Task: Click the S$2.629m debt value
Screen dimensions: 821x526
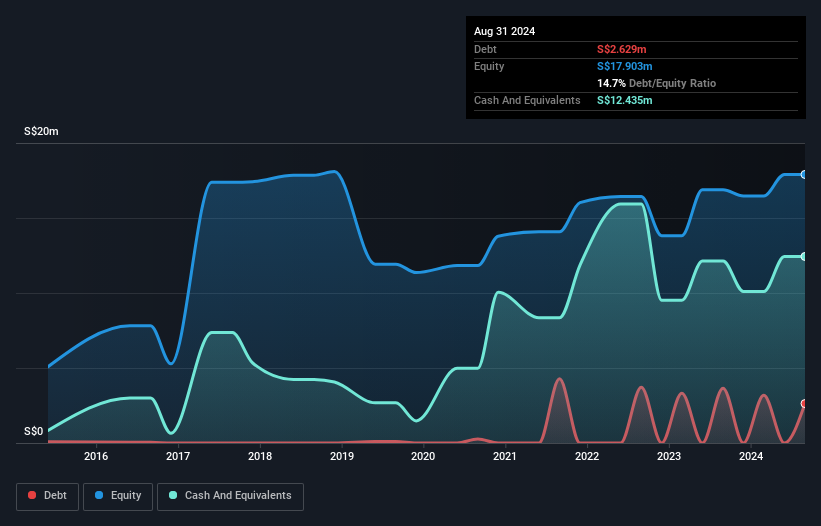Action: pyautogui.click(x=622, y=49)
